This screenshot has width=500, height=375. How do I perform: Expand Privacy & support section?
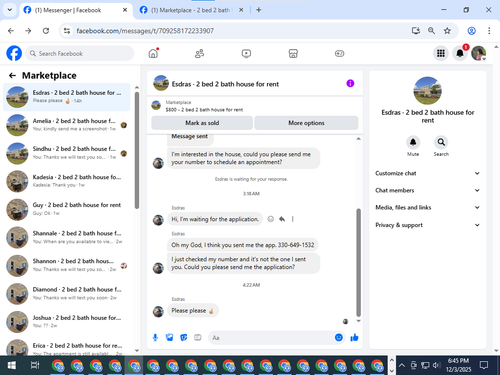[428, 225]
